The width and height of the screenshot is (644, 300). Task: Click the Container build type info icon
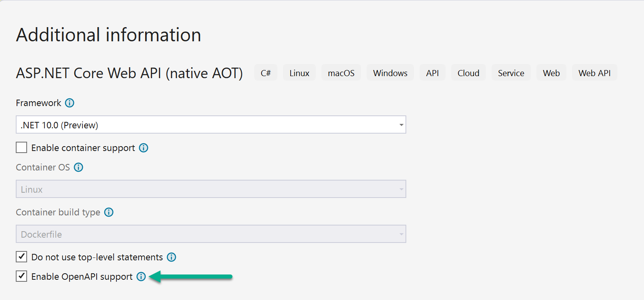tap(109, 212)
